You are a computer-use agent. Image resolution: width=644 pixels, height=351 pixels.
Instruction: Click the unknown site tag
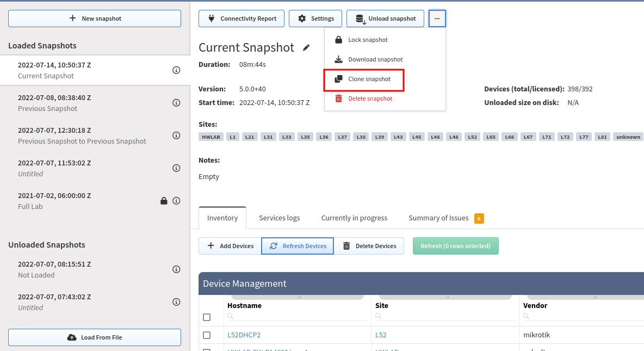point(628,137)
